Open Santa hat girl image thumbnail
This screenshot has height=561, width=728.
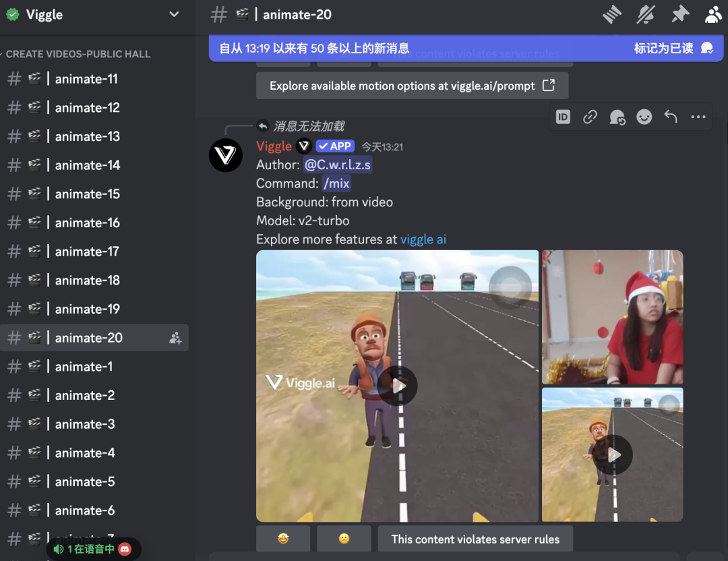[612, 317]
